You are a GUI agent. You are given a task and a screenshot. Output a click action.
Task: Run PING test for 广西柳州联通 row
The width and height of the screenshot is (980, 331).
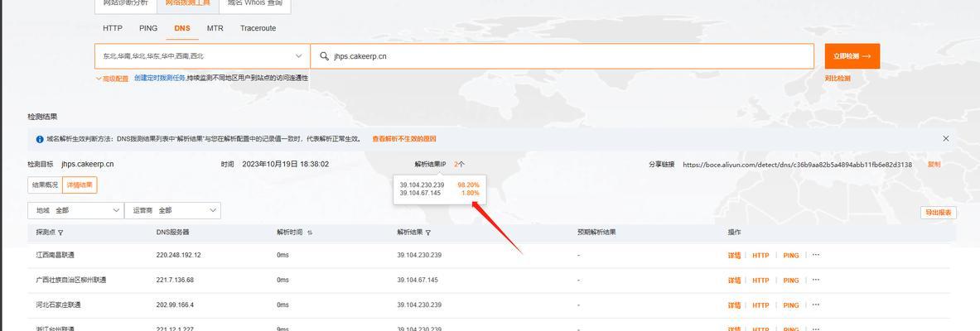pyautogui.click(x=790, y=281)
